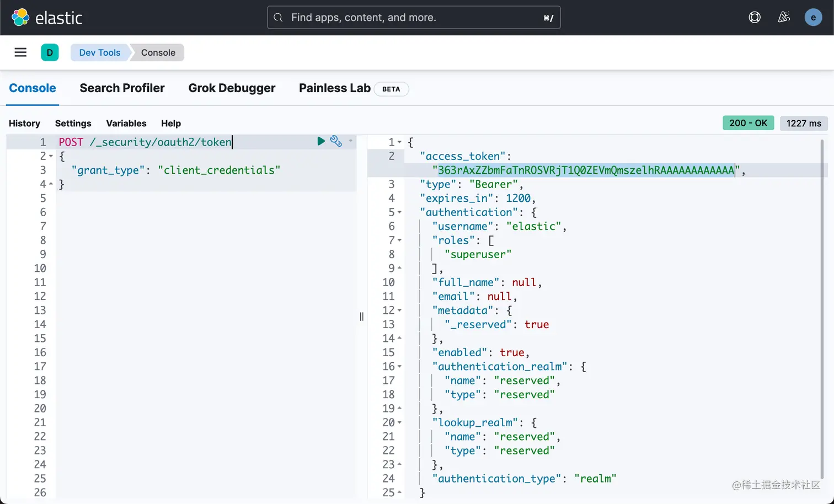Click the what's-new party popper icon

pyautogui.click(x=784, y=17)
